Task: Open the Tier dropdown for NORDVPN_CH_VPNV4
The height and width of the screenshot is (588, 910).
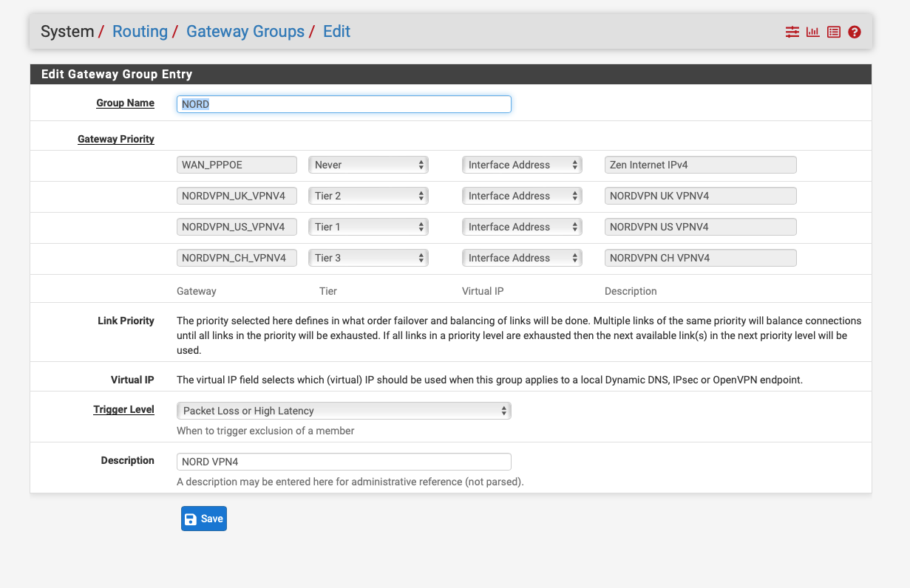Action: pos(369,258)
